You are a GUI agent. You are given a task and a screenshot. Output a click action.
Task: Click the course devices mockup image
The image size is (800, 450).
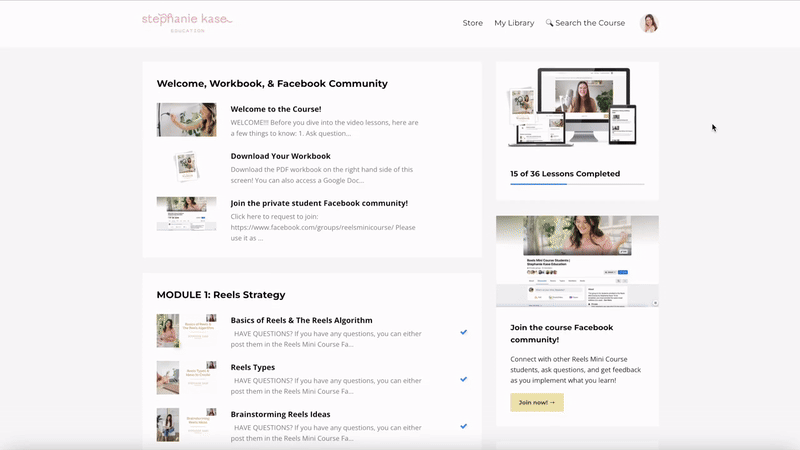tap(572, 107)
